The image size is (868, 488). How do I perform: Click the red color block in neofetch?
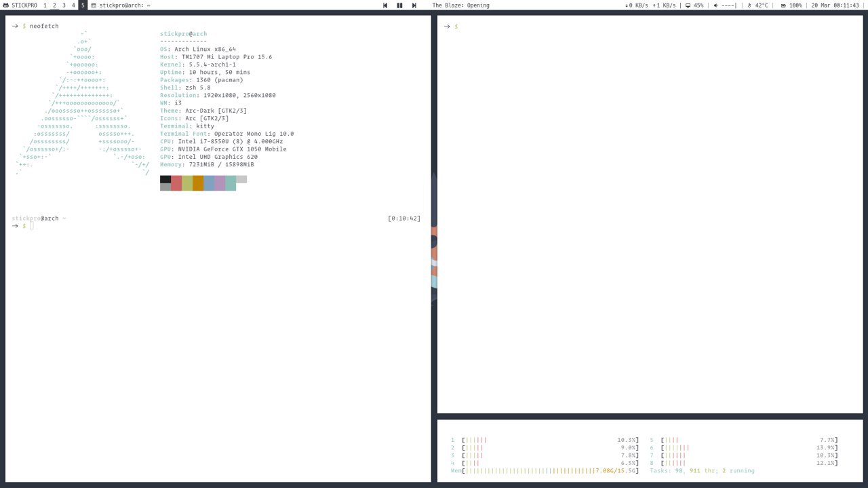pos(176,183)
